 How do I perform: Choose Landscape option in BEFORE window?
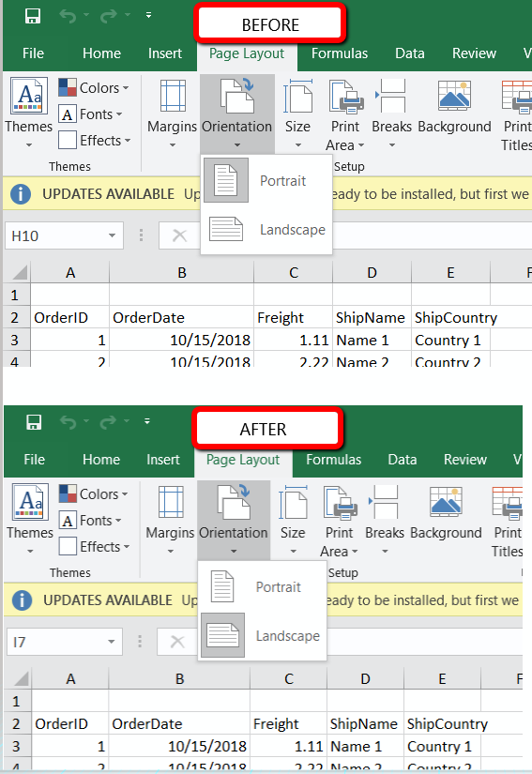[x=266, y=230]
